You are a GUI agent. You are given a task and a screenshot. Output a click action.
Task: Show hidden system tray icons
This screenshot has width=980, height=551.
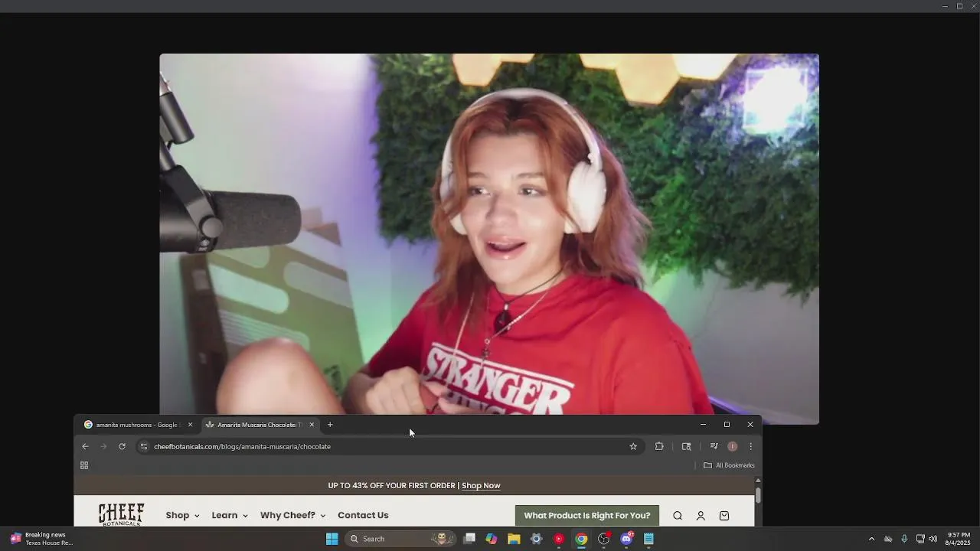point(871,539)
